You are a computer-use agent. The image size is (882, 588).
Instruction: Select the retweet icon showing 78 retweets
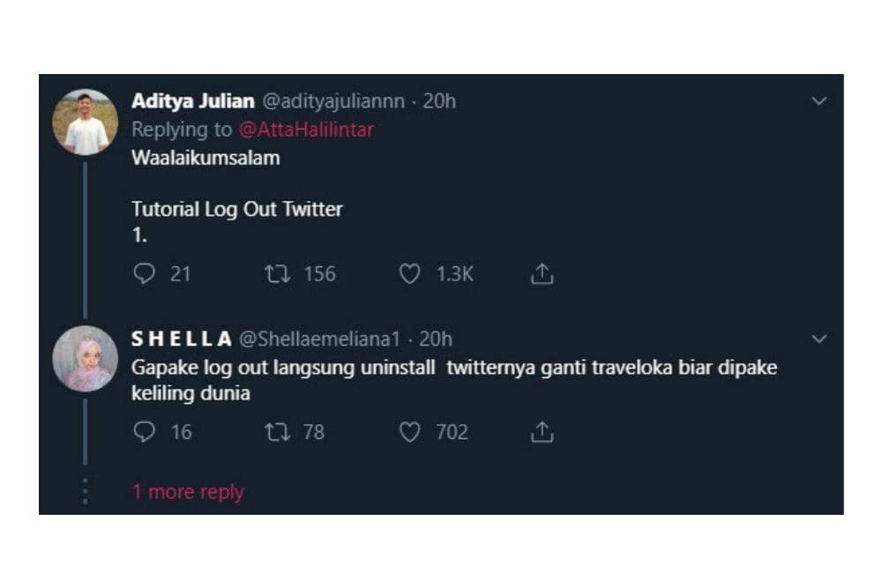coord(281,432)
